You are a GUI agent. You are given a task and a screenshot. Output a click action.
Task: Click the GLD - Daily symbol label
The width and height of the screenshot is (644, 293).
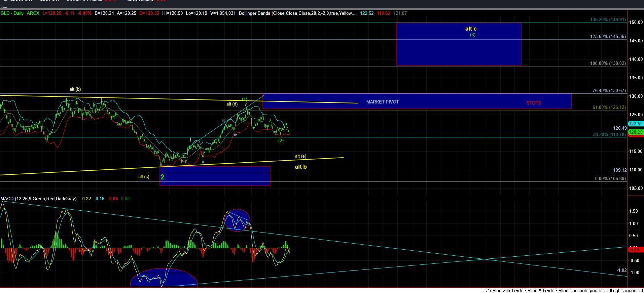pyautogui.click(x=12, y=13)
